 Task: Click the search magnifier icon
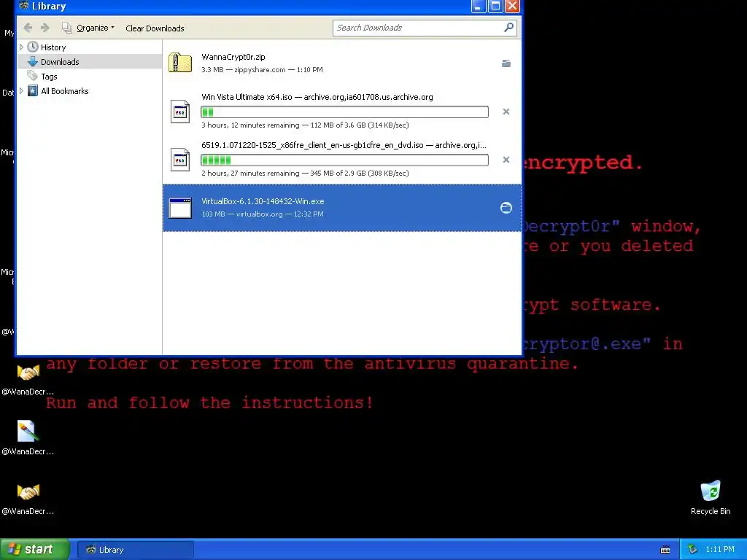point(508,28)
